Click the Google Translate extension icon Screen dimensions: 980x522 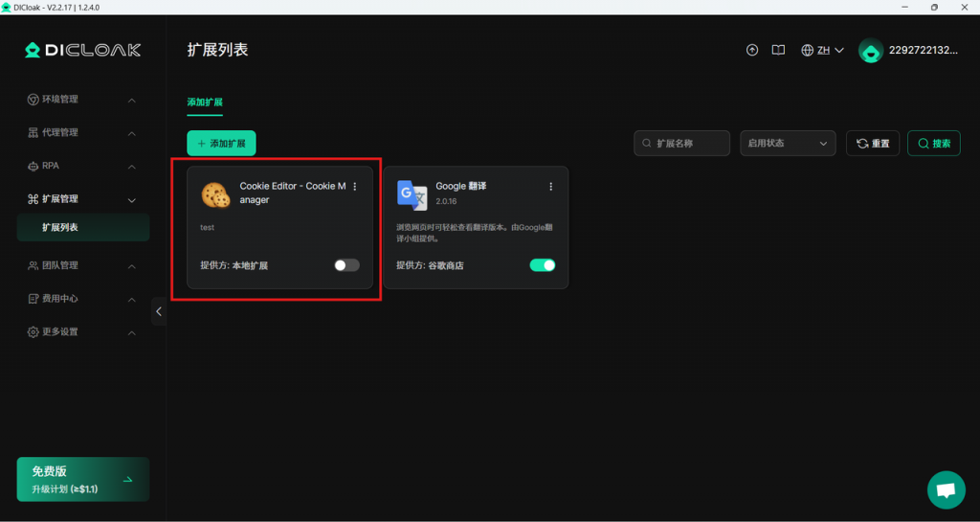click(x=412, y=195)
